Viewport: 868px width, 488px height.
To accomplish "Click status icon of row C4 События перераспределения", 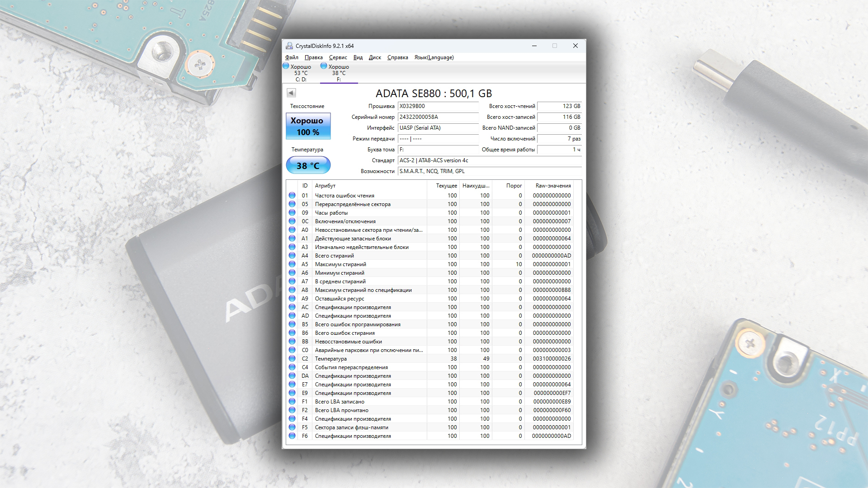I will tap(292, 367).
